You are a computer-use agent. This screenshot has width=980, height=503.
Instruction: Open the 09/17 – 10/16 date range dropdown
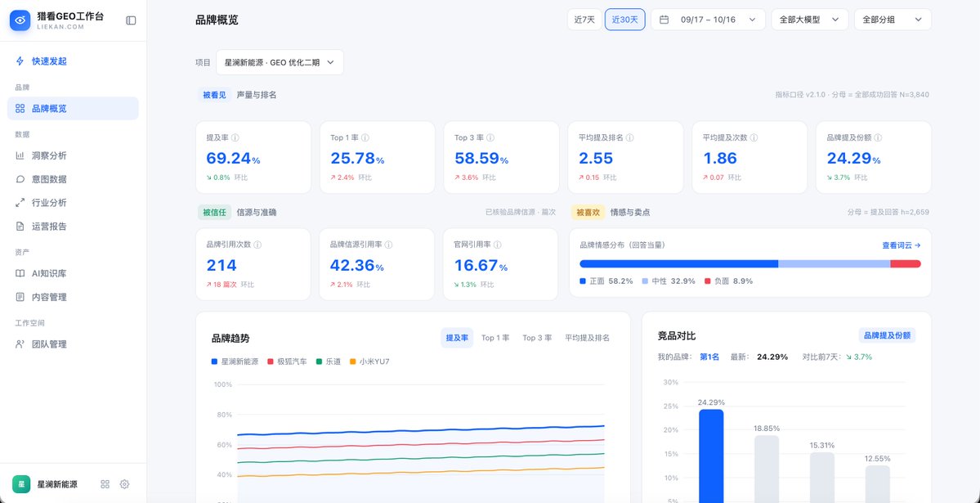pos(708,20)
